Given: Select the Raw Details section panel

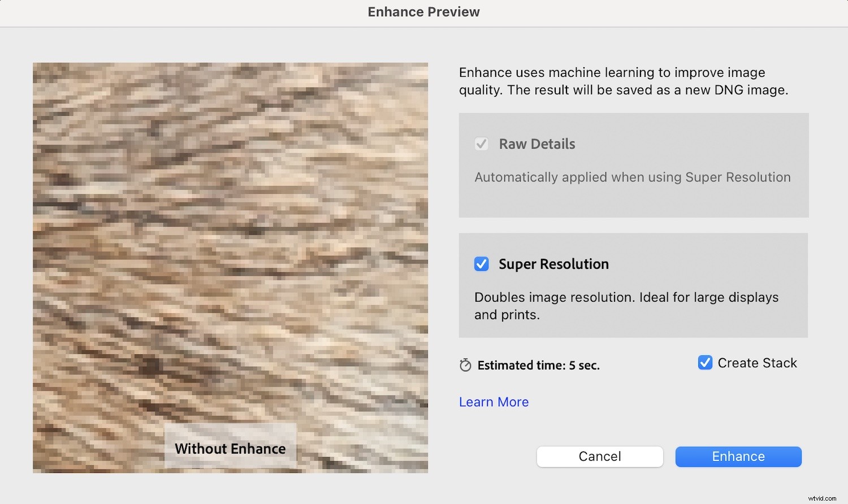Looking at the screenshot, I should pyautogui.click(x=633, y=165).
